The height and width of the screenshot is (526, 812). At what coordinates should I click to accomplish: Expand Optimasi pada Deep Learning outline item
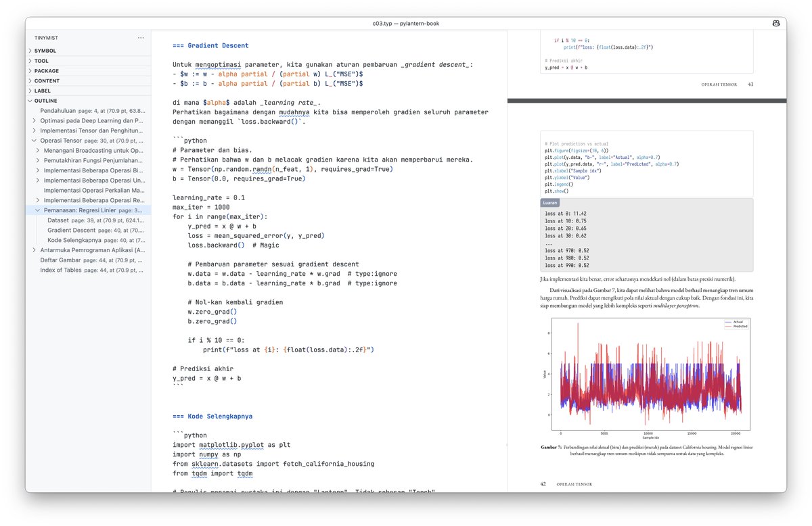coord(34,120)
